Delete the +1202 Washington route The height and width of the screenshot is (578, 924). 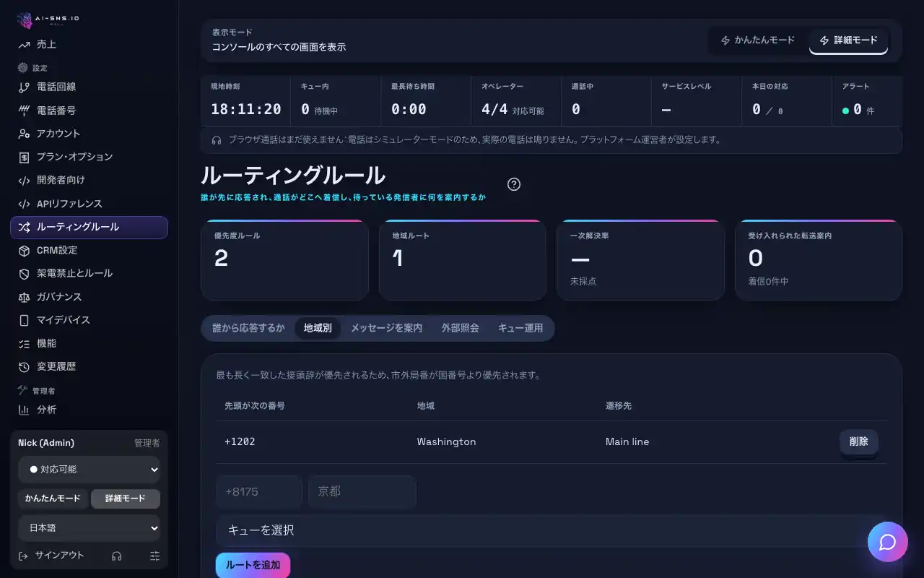pos(859,441)
